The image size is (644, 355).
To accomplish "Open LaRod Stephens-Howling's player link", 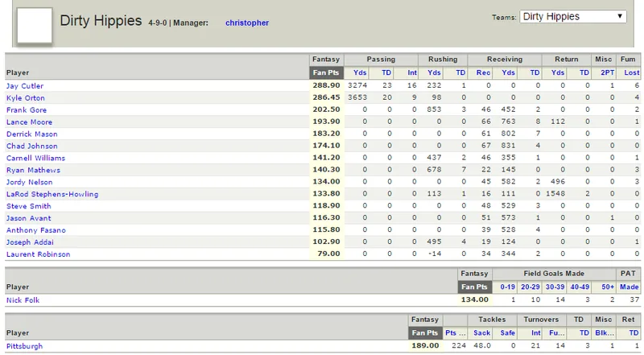I will [x=52, y=194].
